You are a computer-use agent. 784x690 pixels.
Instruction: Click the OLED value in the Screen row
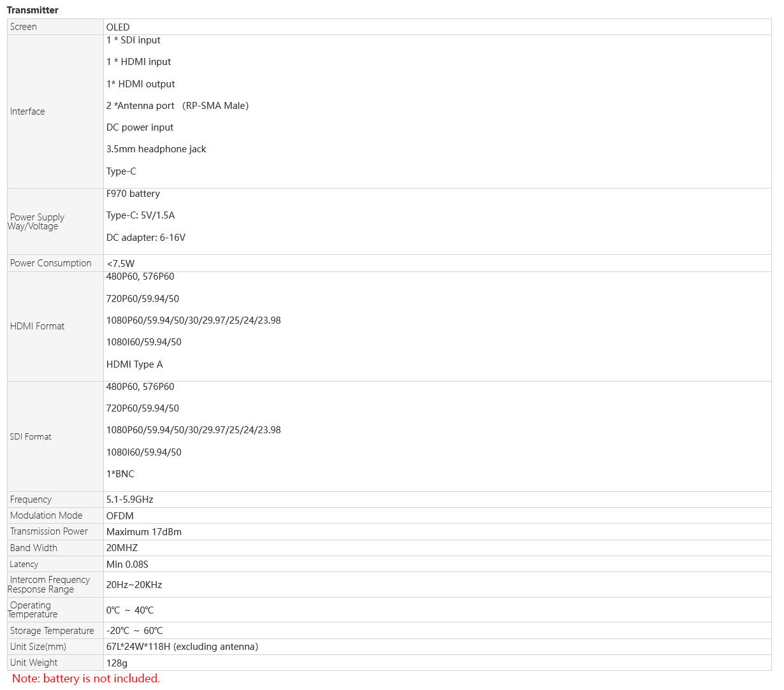(x=118, y=27)
